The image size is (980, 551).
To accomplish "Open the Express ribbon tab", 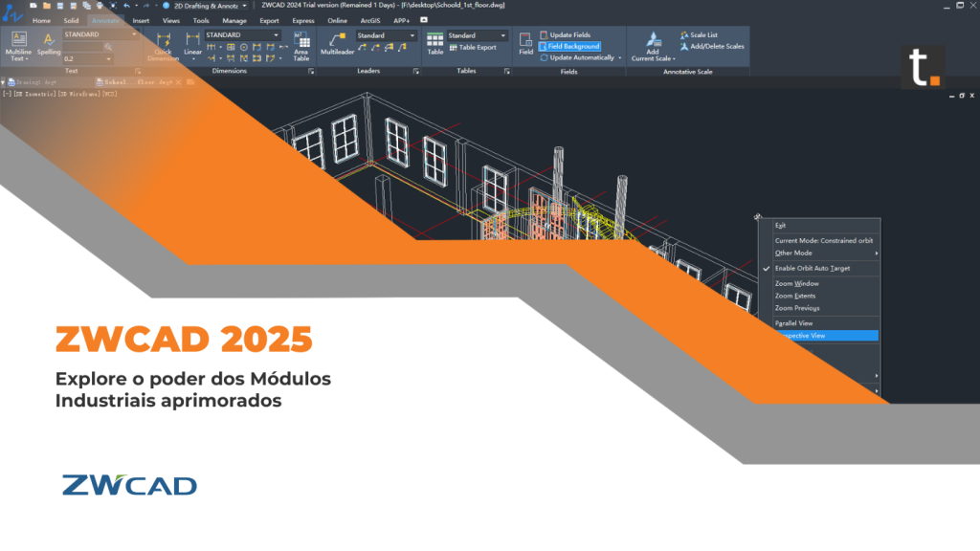I will (x=303, y=21).
